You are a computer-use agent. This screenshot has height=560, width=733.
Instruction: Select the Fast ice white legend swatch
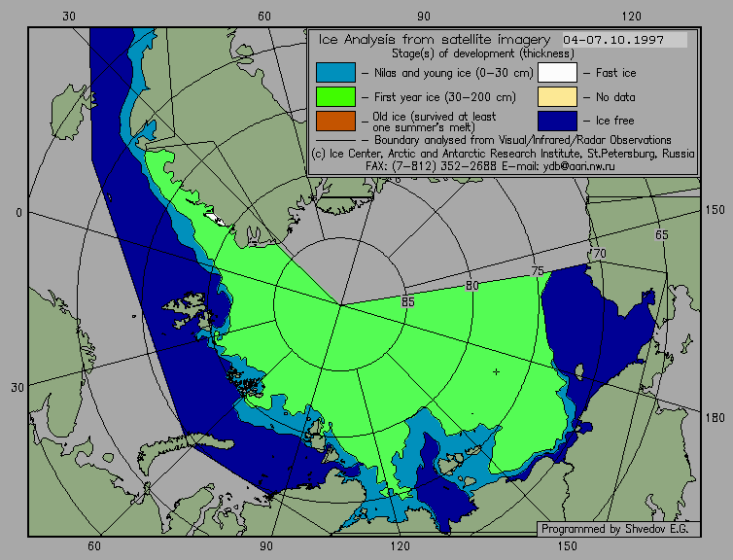tap(557, 73)
